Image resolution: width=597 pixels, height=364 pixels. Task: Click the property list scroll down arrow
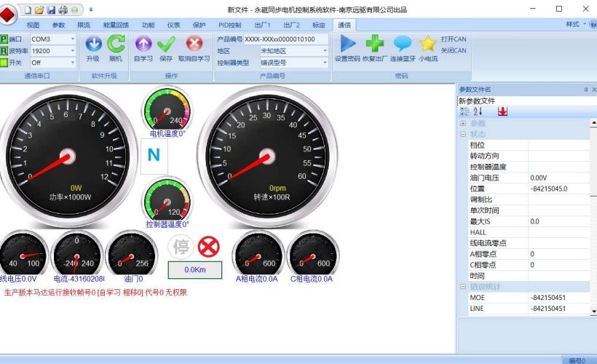point(593,311)
